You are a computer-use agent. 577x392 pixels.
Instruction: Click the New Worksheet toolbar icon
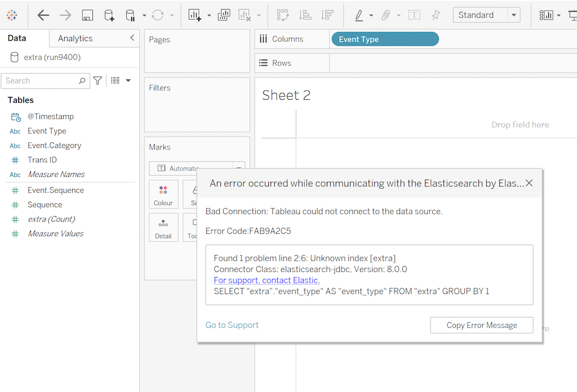pos(195,15)
